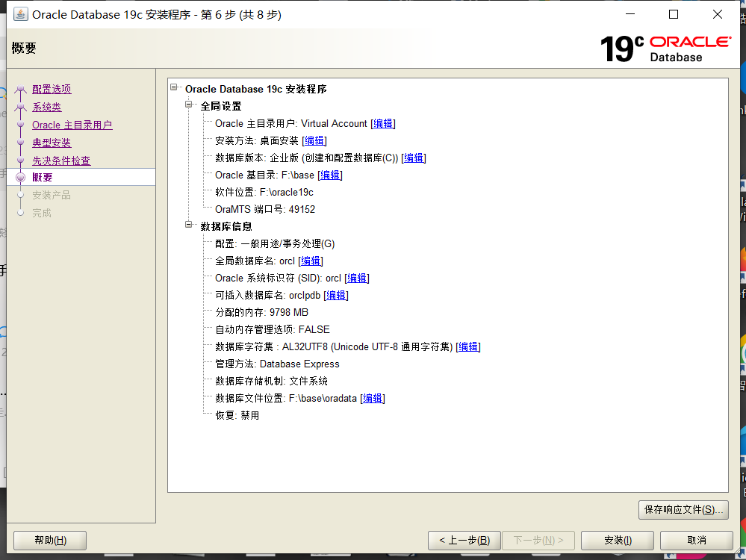
Task: Select the 分配的内存: 9798 MB row
Action: pyautogui.click(x=261, y=313)
